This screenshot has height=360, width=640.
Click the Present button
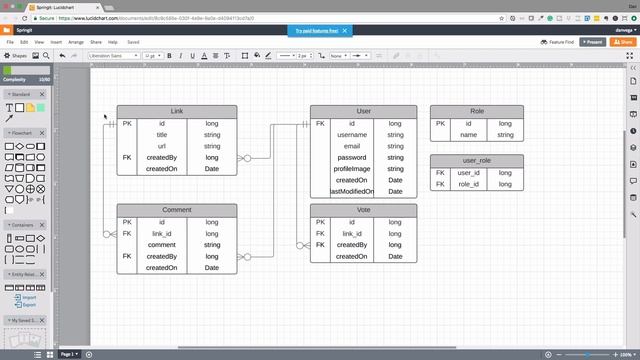coord(593,42)
